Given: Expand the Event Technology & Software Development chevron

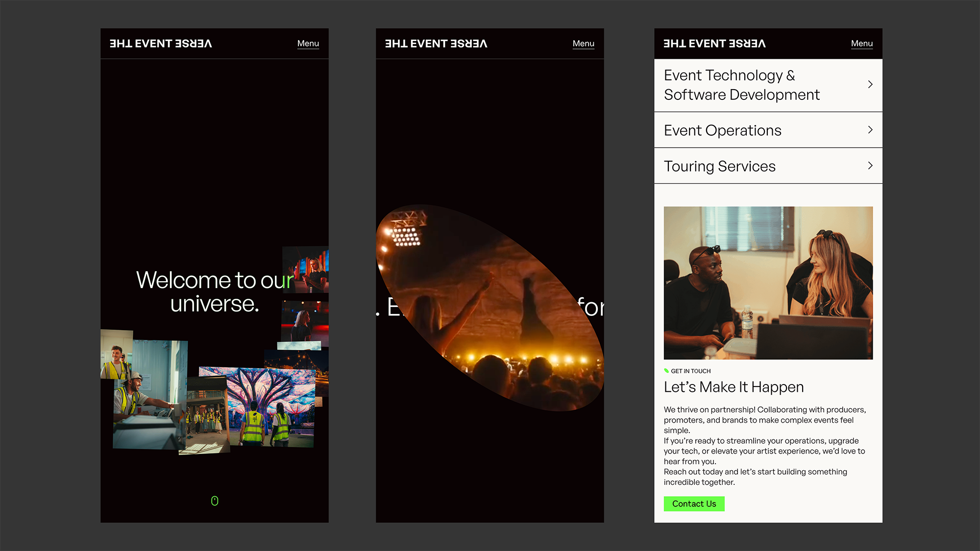Looking at the screenshot, I should tap(870, 84).
